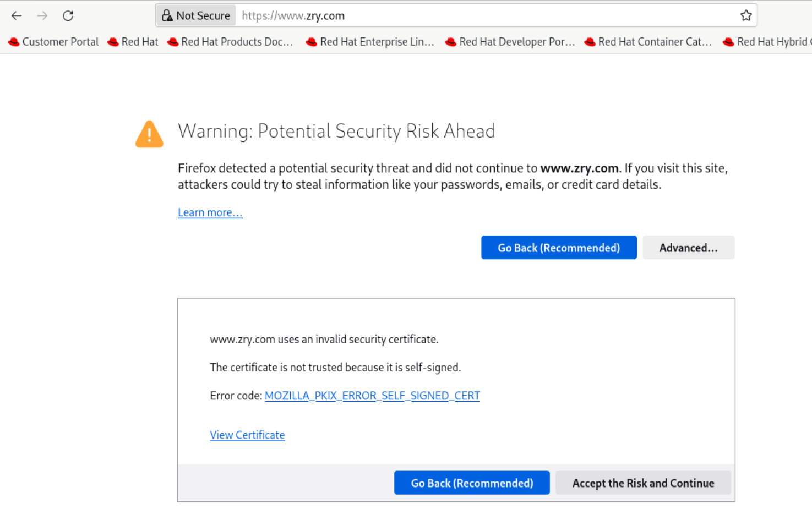Click Accept the Risk and Continue
This screenshot has height=520, width=812.
[x=643, y=483]
